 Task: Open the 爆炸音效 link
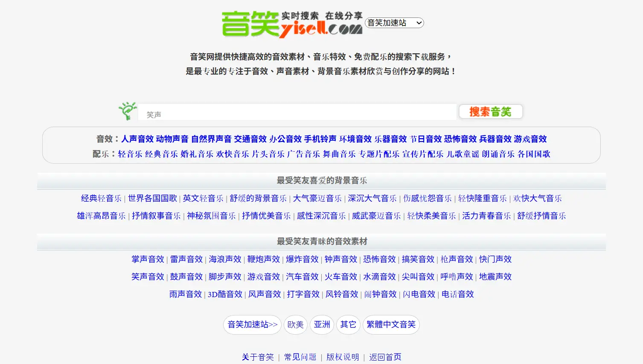[x=302, y=259]
